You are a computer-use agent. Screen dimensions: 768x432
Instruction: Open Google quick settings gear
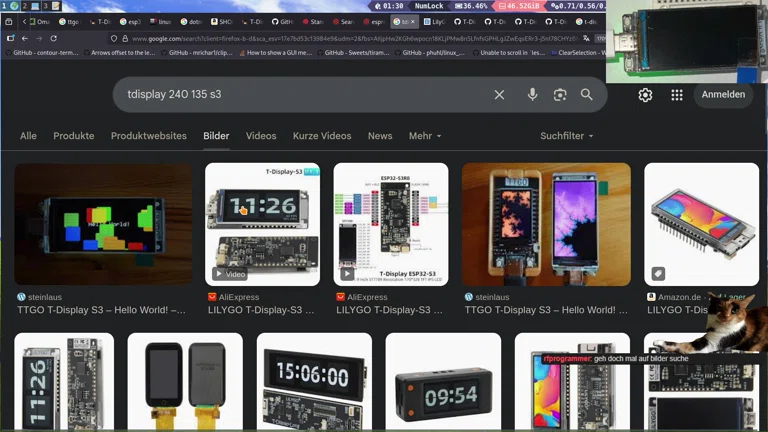click(x=645, y=95)
